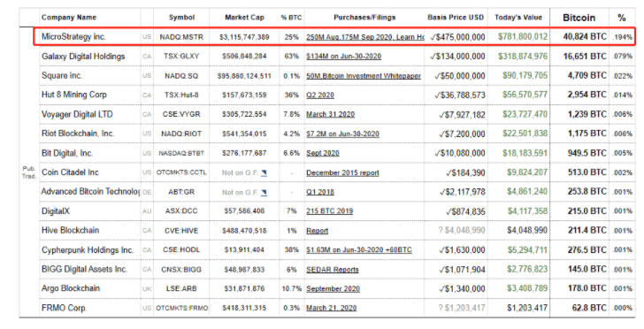Screen dimensions: 644x329
Task: Select the "$3,115,747,389" market cap value
Action: click(244, 37)
